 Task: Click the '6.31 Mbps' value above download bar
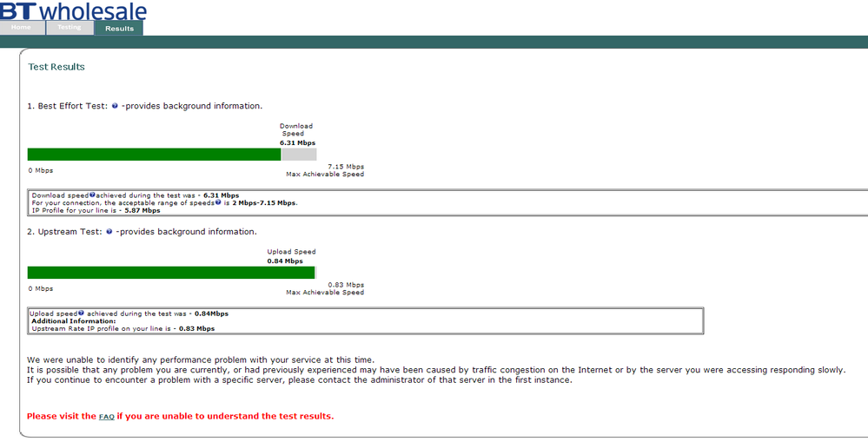pyautogui.click(x=297, y=142)
